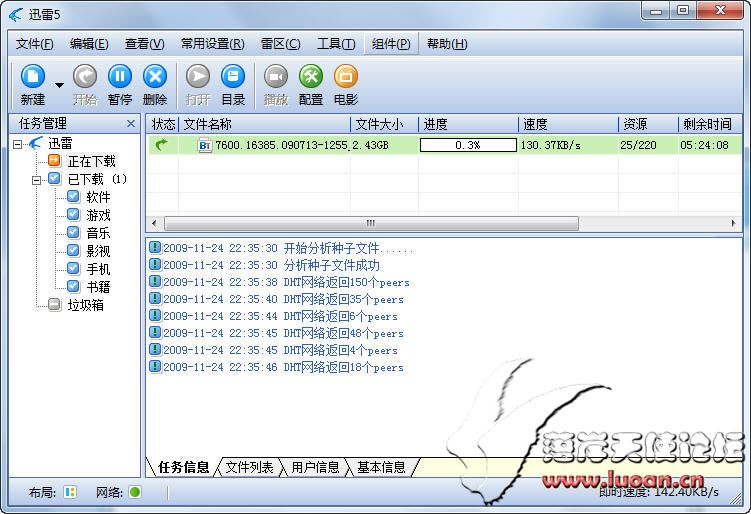Sort by the 速度 column header
Viewport: 751px width, 514px height.
pos(569,125)
